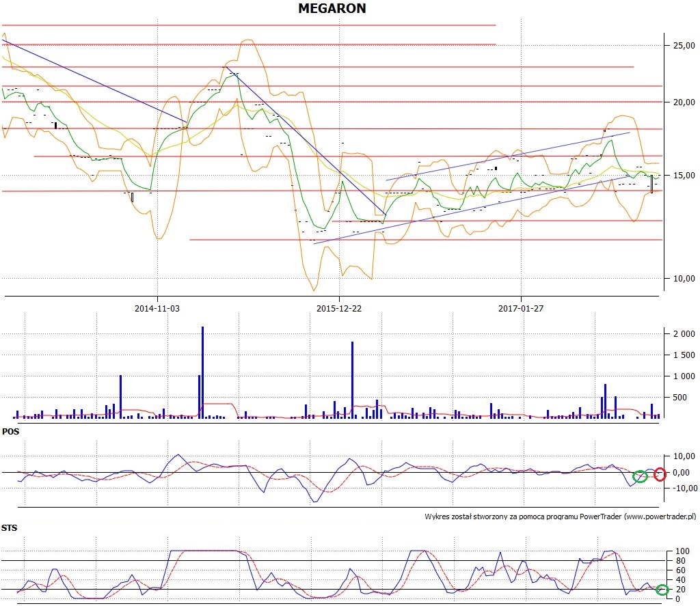Click the green circle marker on POS
The height and width of the screenshot is (606, 700).
(x=640, y=476)
